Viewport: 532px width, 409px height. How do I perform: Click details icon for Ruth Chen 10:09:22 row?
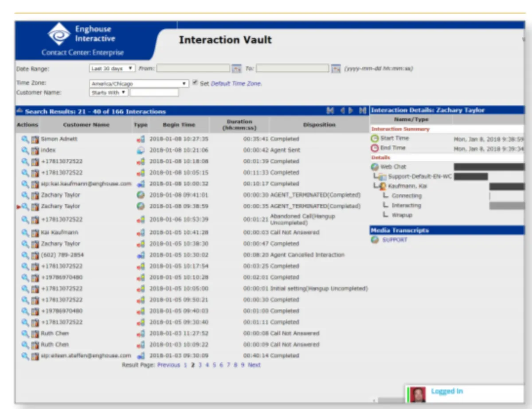click(x=35, y=345)
